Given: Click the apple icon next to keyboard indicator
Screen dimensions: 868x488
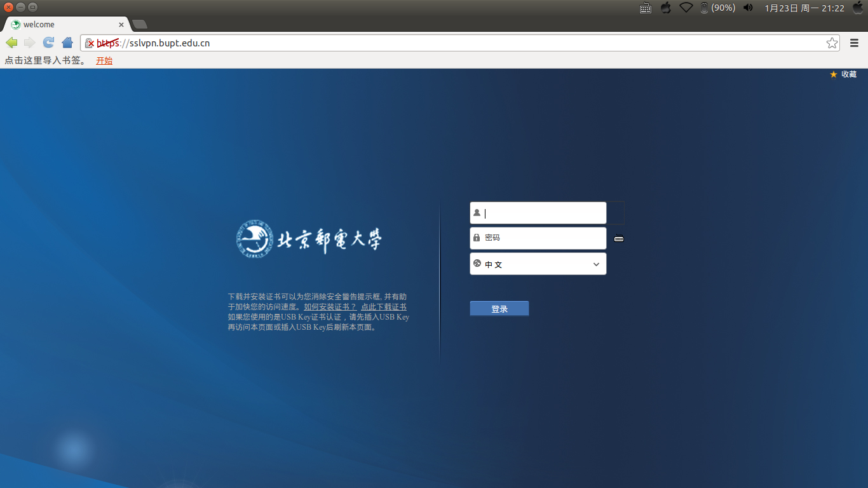Looking at the screenshot, I should click(666, 8).
